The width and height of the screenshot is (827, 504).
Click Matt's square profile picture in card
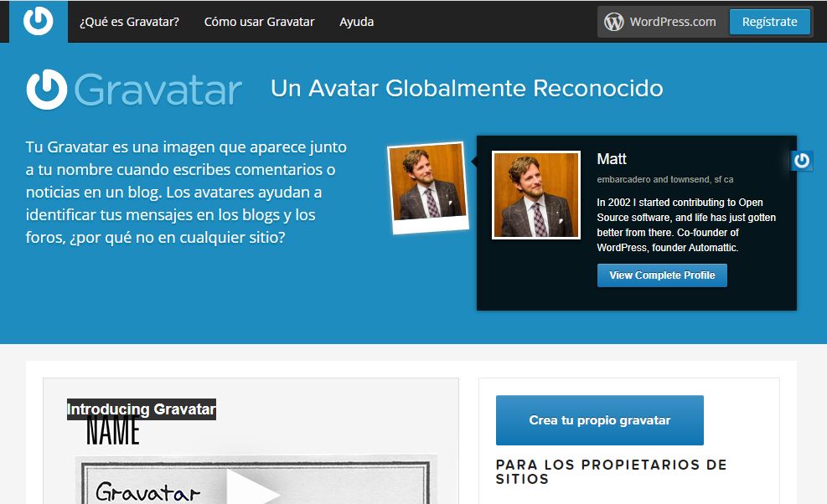536,195
